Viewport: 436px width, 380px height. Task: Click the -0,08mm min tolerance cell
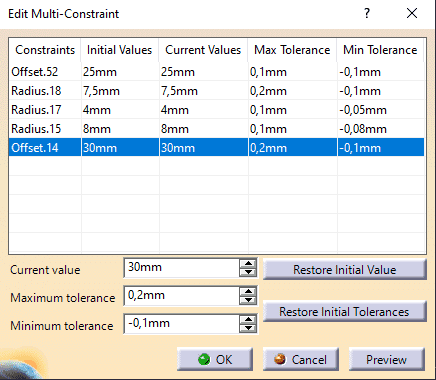click(x=363, y=129)
